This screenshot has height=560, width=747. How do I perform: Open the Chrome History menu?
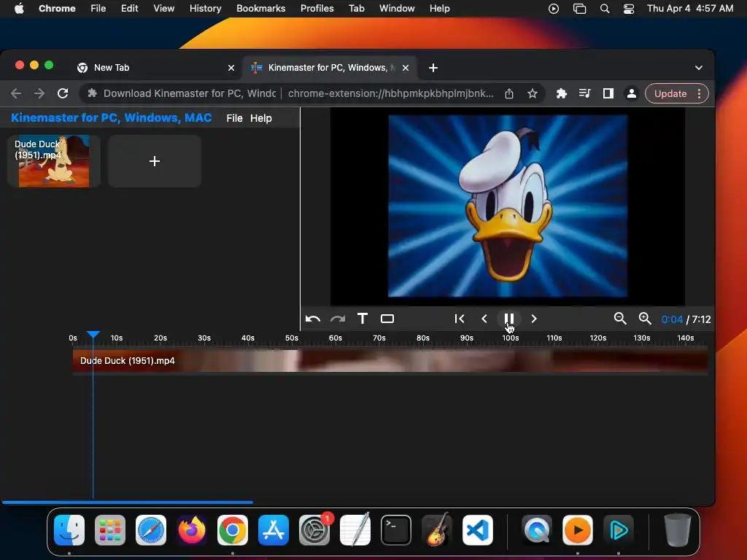(205, 8)
